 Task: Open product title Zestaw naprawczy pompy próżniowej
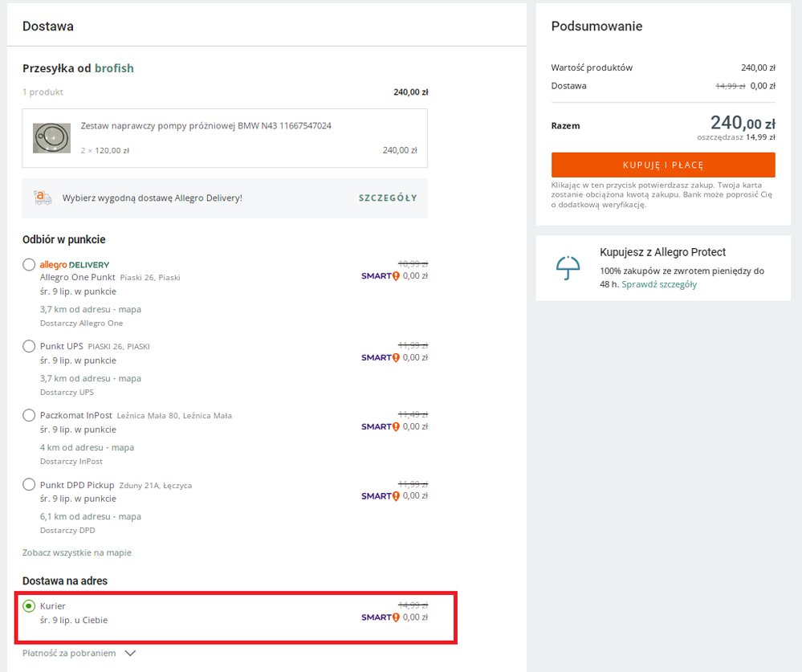206,126
